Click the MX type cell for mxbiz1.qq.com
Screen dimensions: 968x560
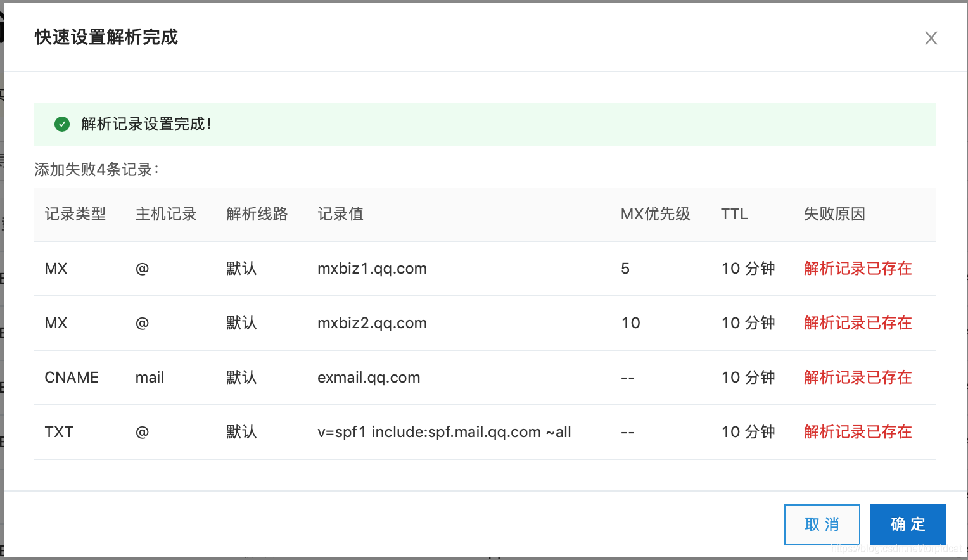[56, 269]
